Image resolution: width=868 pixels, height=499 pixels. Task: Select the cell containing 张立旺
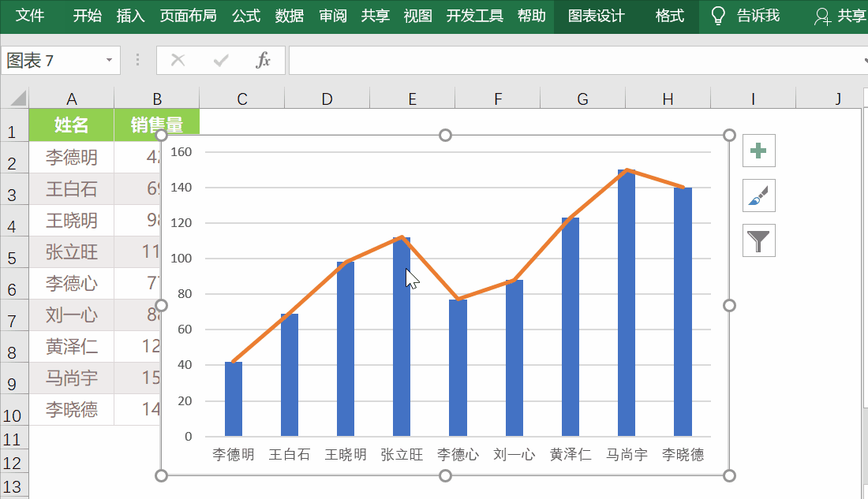tap(71, 252)
